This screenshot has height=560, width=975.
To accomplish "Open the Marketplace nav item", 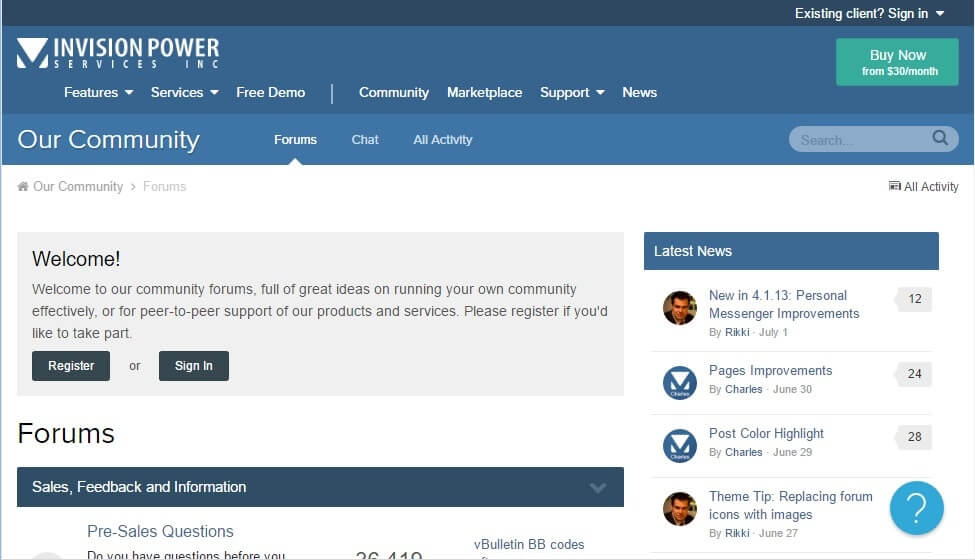I will pos(484,93).
